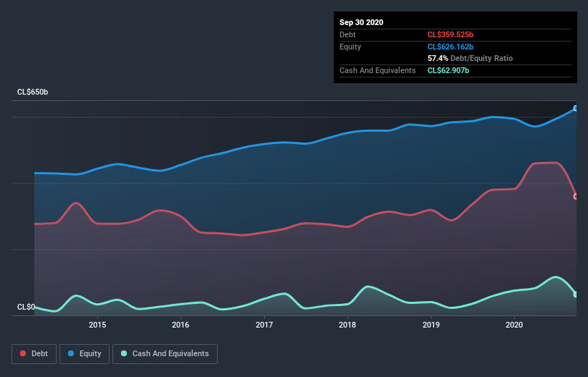The height and width of the screenshot is (377, 588).
Task: Click the Debt value CL$359.525b
Action: pyautogui.click(x=450, y=34)
